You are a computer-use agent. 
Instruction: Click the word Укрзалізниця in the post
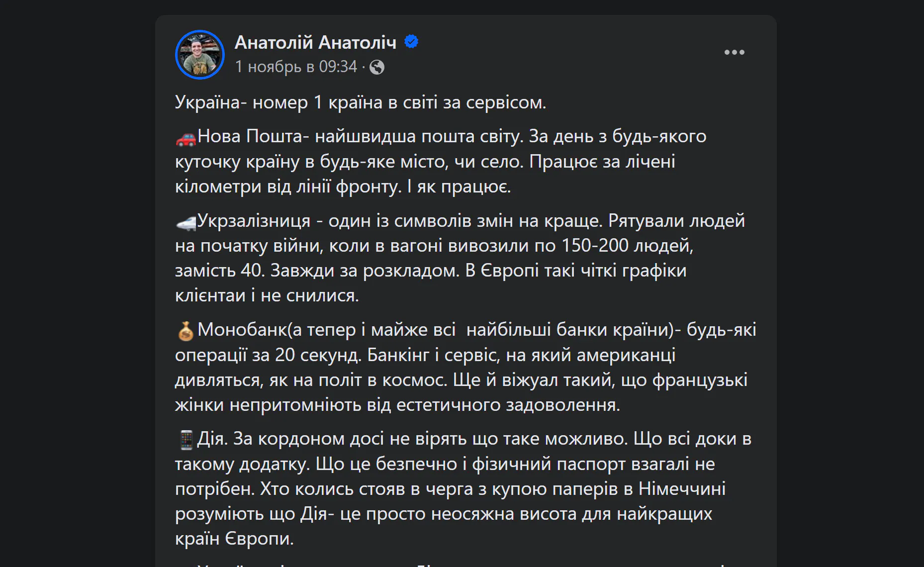pyautogui.click(x=254, y=221)
